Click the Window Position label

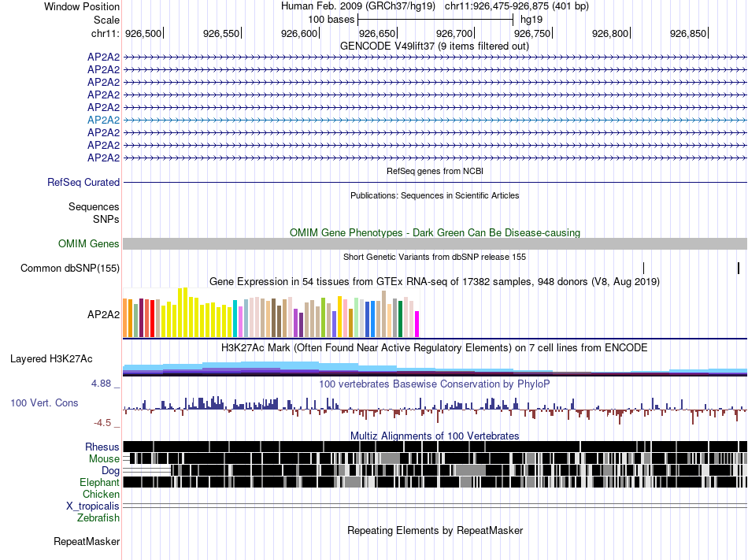pos(82,6)
